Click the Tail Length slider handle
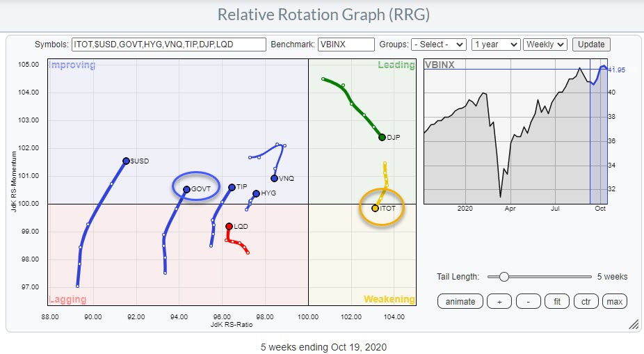 point(504,277)
